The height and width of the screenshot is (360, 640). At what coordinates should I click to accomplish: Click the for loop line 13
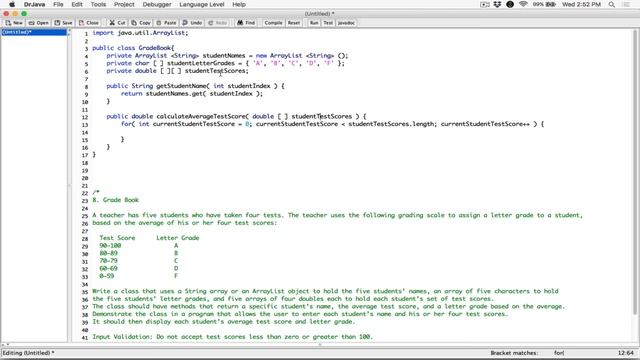(332, 124)
